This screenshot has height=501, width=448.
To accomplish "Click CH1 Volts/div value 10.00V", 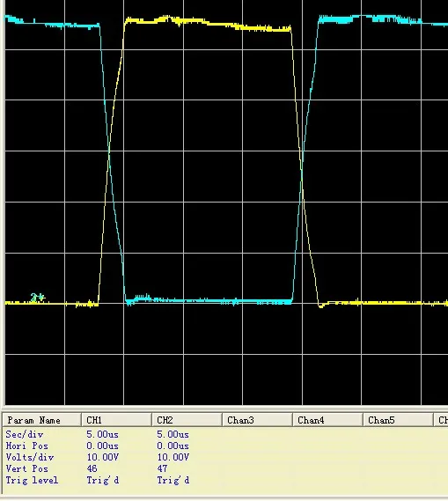I will pyautogui.click(x=102, y=458).
